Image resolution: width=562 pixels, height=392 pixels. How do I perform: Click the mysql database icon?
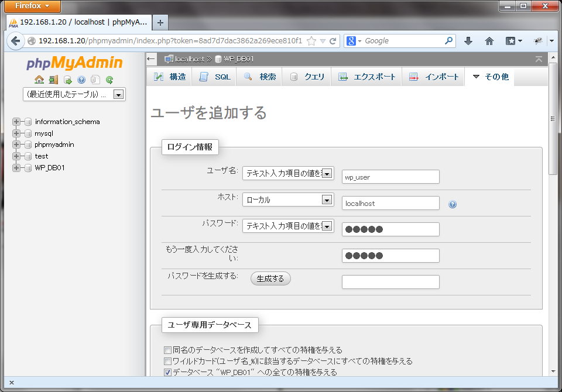coord(28,133)
